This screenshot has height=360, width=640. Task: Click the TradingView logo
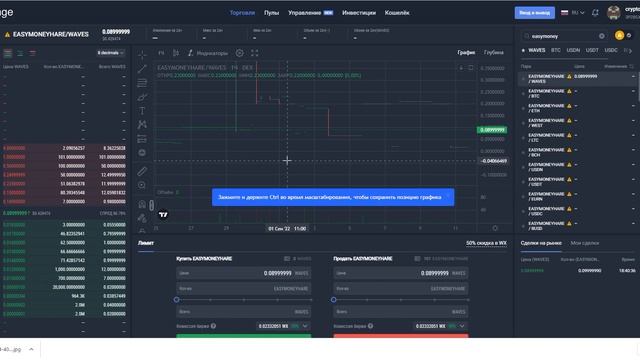[163, 214]
